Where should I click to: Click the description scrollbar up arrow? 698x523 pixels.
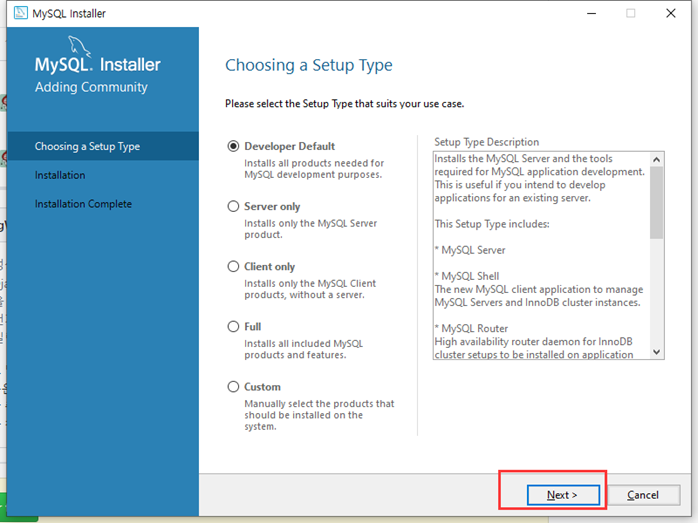pyautogui.click(x=656, y=159)
